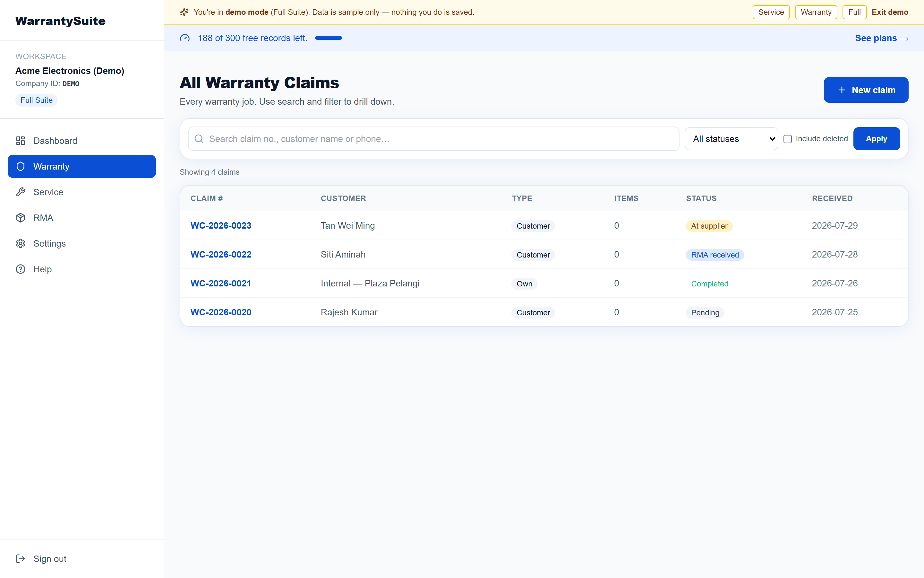Click the Own type badge
This screenshot has height=578, width=924.
[x=524, y=284]
